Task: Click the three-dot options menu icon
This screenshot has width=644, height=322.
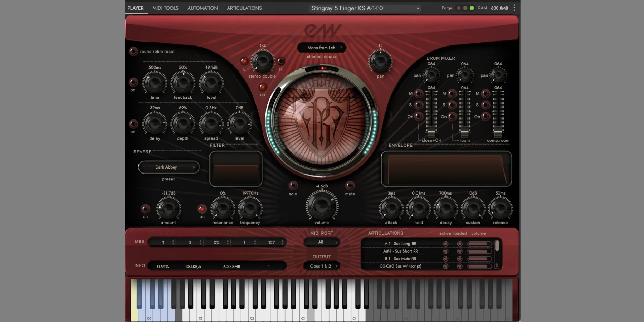Action: coord(514,8)
